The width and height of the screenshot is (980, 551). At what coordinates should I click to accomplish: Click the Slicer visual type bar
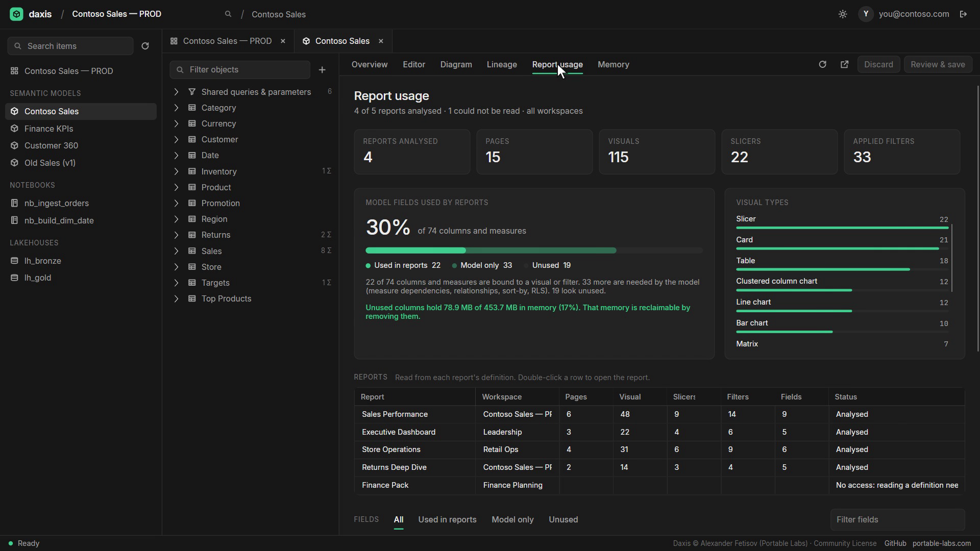point(842,228)
